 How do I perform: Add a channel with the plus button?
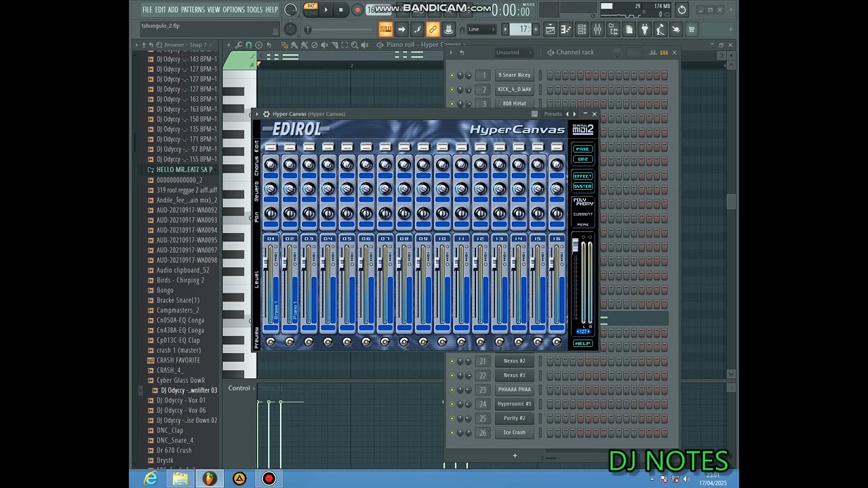tap(515, 455)
